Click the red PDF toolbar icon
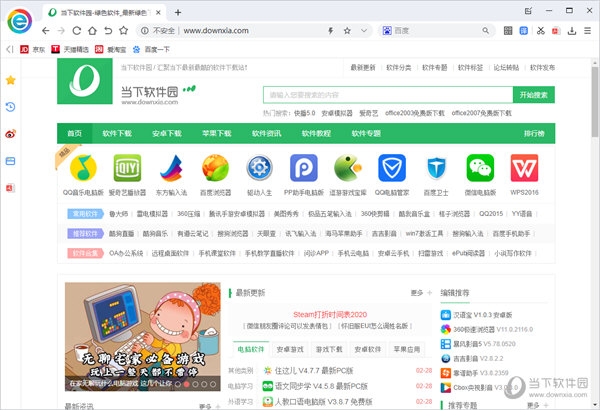 556,31
